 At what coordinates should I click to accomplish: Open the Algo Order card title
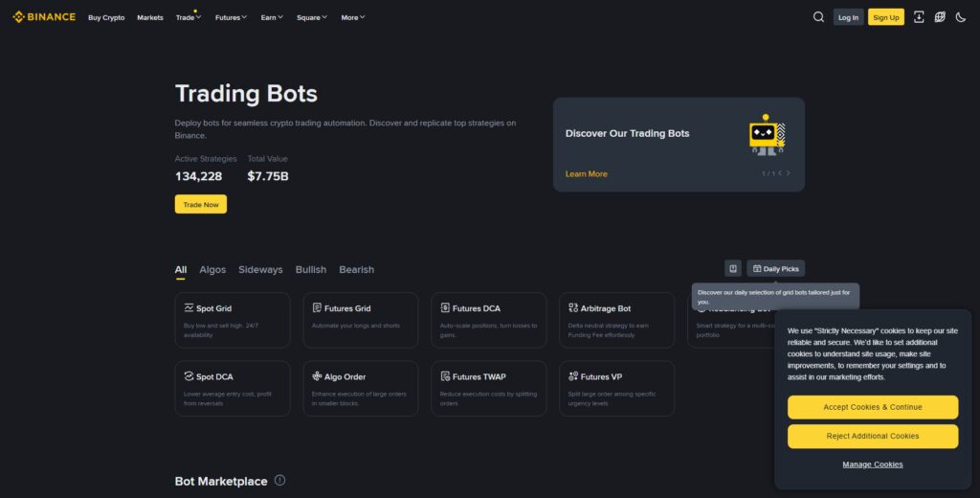click(x=345, y=376)
